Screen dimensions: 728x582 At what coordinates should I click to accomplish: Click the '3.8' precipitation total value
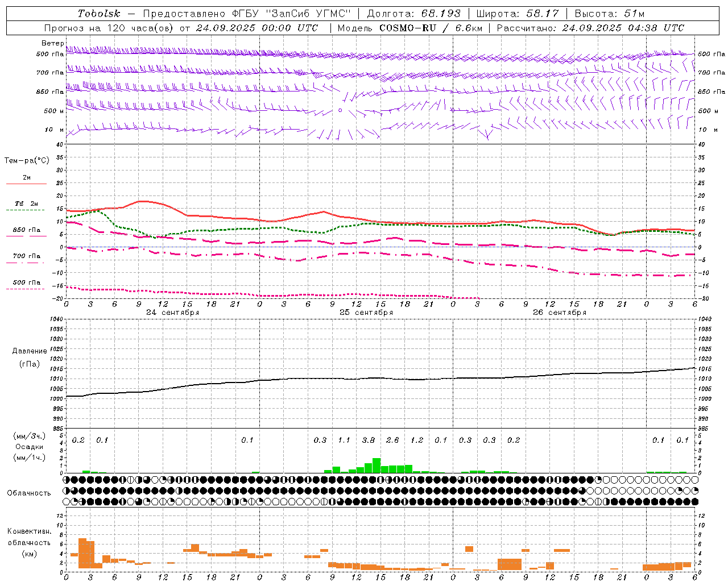coord(369,440)
